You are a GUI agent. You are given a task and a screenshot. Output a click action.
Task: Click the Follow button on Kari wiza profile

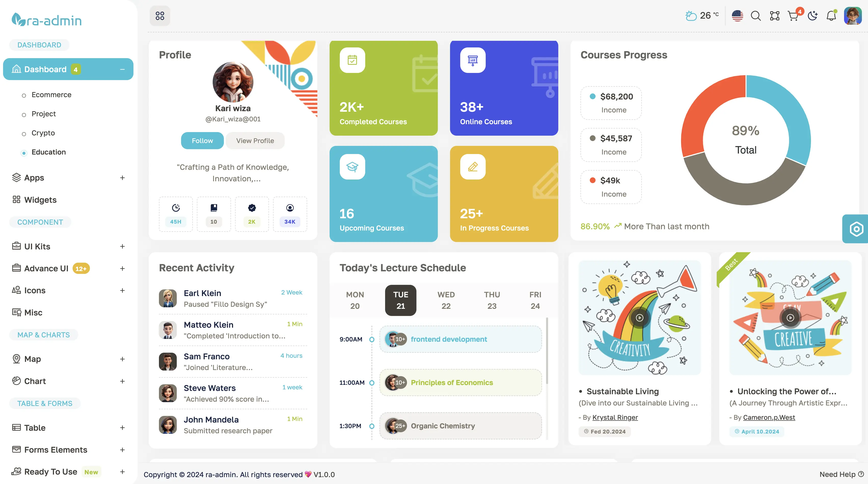tap(202, 140)
